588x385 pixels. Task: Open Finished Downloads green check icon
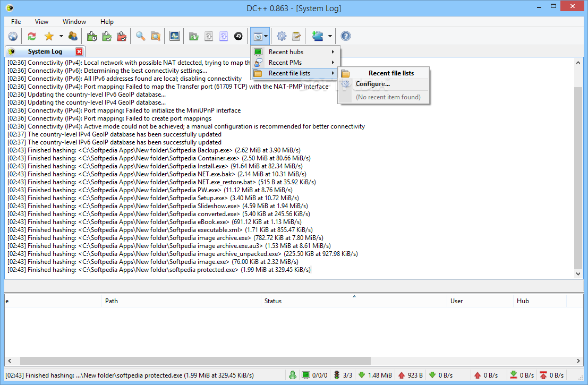pyautogui.click(x=107, y=36)
